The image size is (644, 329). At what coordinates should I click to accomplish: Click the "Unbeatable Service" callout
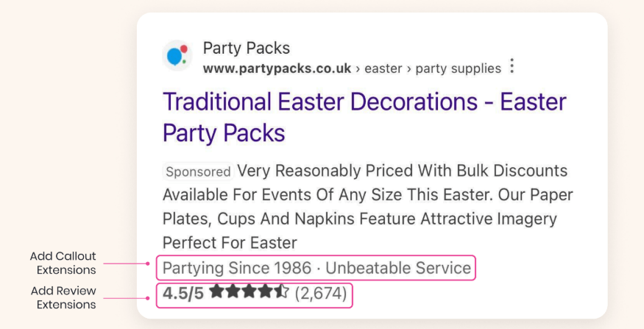click(x=398, y=268)
